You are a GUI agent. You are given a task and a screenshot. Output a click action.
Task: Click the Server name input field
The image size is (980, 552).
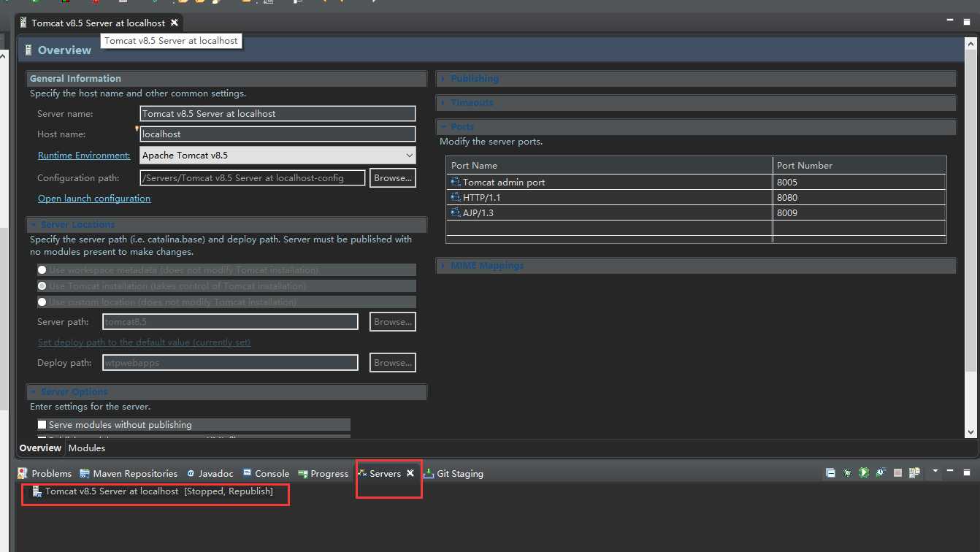pyautogui.click(x=277, y=113)
